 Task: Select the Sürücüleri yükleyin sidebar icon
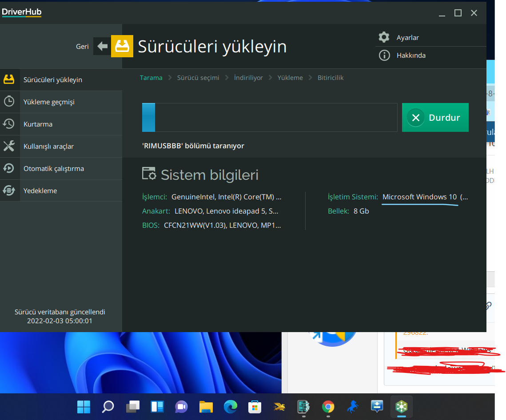[x=9, y=79]
